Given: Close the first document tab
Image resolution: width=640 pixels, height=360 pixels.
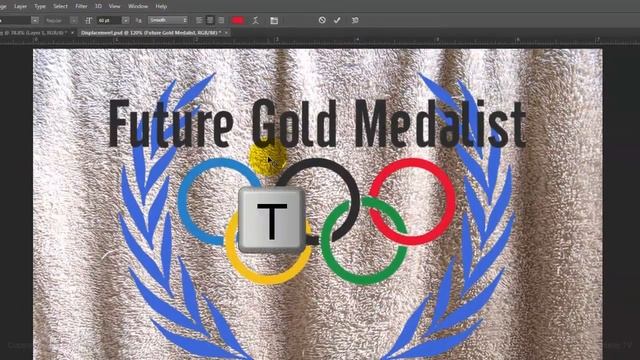Looking at the screenshot, I should pos(73,32).
